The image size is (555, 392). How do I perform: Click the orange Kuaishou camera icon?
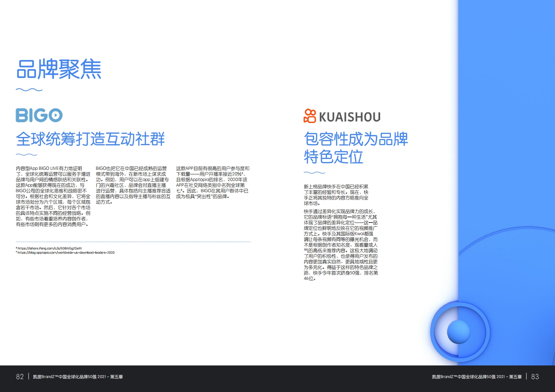click(x=309, y=116)
